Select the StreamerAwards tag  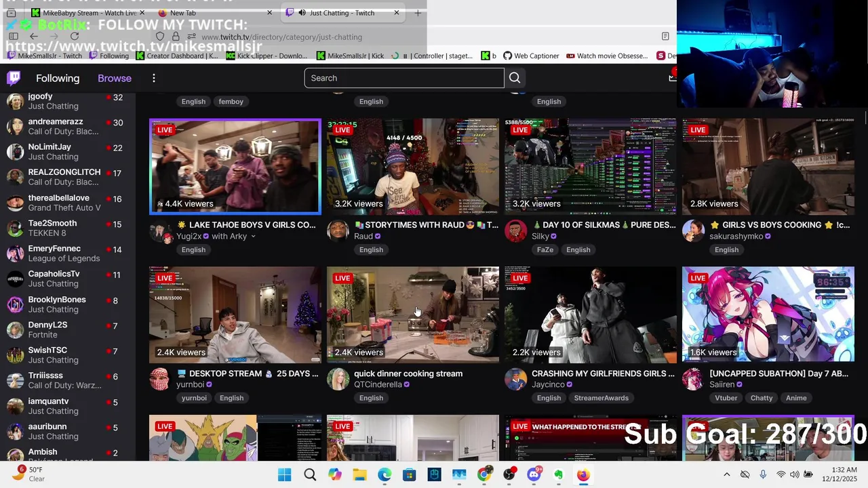601,399
